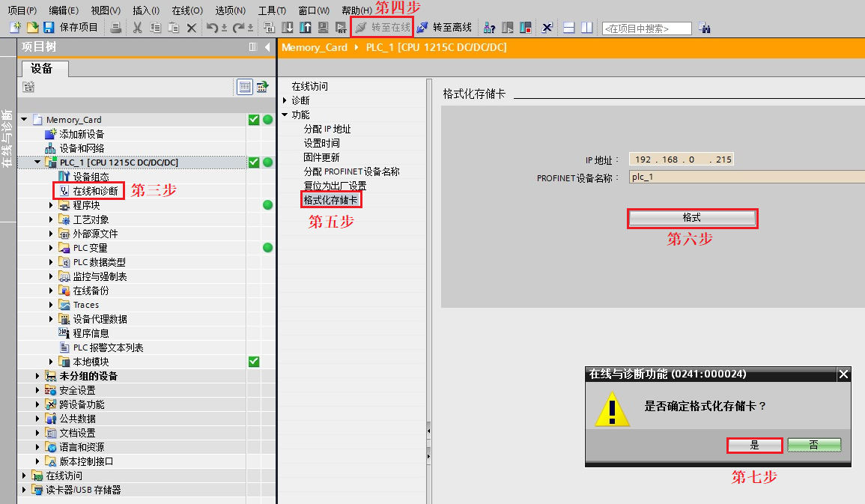Click the delete X icon in toolbar
Screen dimensions: 865x504
pos(192,28)
